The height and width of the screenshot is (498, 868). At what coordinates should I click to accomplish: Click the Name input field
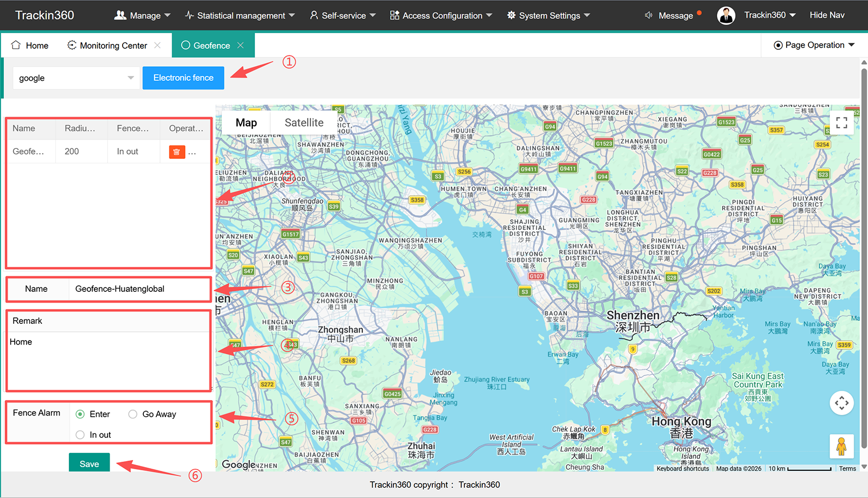click(x=139, y=289)
